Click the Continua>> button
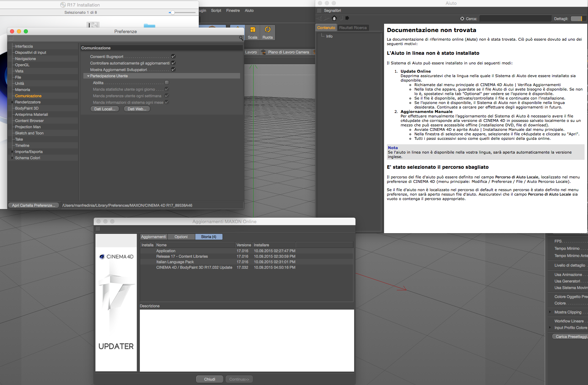The image size is (588, 385). (x=239, y=379)
